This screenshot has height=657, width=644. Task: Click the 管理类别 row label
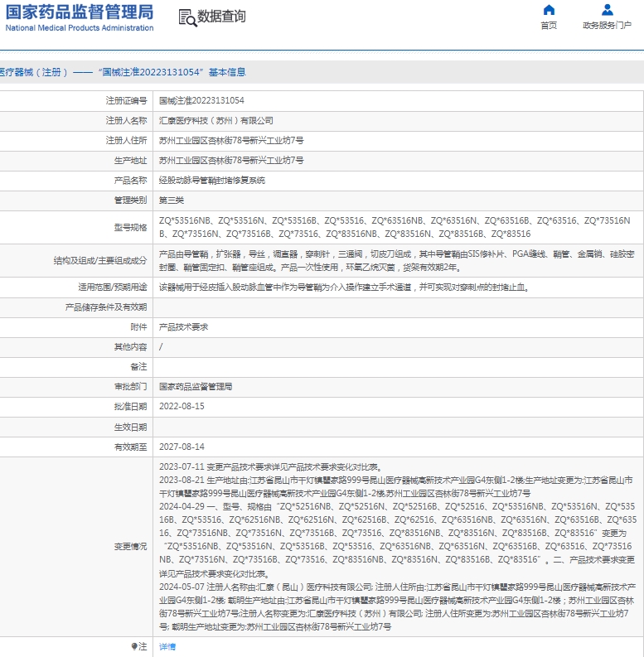coord(130,200)
